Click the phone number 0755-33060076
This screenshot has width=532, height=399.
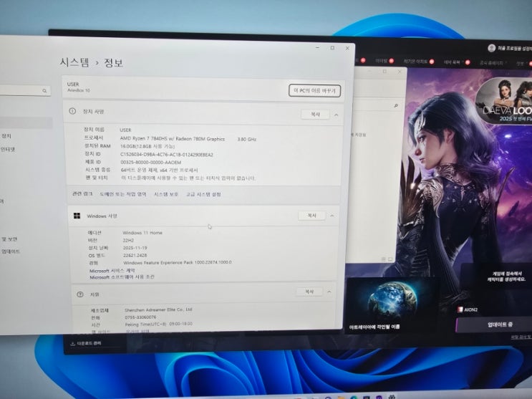(140, 317)
